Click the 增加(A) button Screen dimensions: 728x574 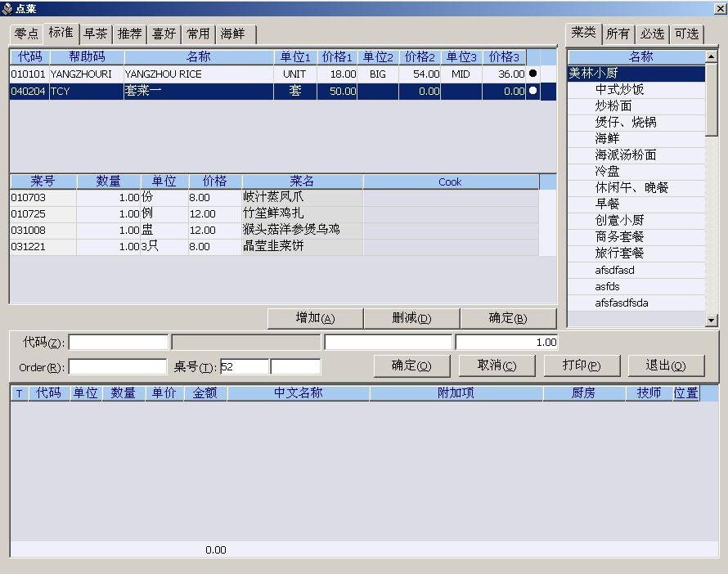(x=315, y=318)
